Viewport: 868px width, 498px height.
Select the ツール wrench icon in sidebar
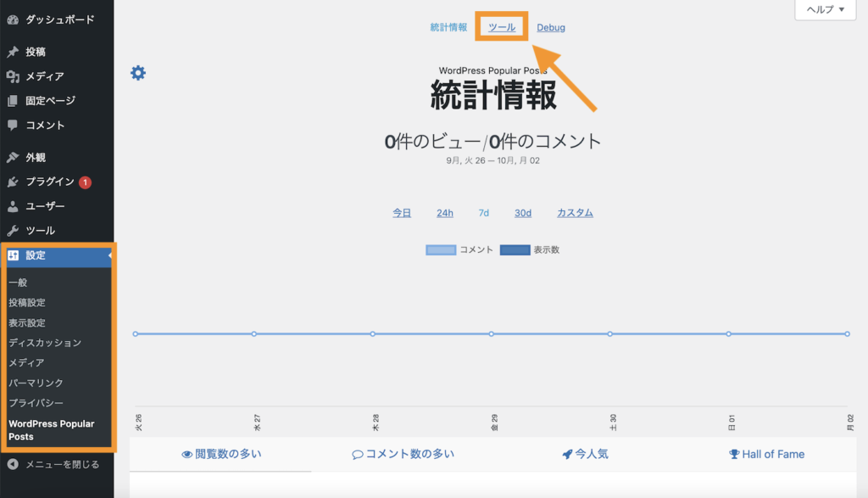14,229
